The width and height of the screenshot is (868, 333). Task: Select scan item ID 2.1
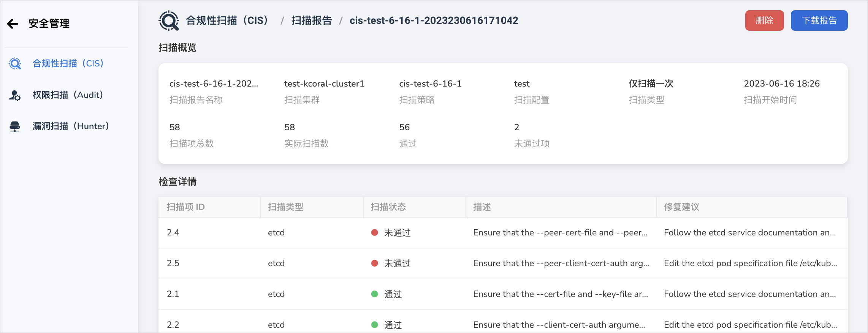[x=173, y=294]
